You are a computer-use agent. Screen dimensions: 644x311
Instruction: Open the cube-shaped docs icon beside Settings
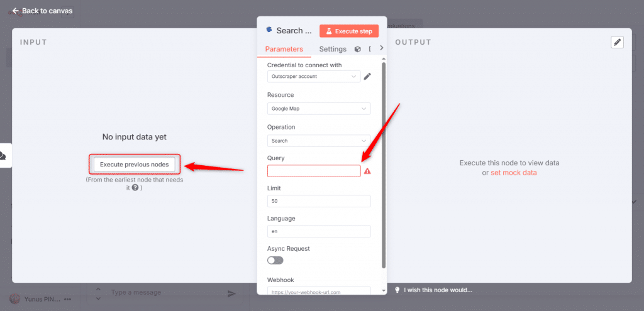coord(358,49)
